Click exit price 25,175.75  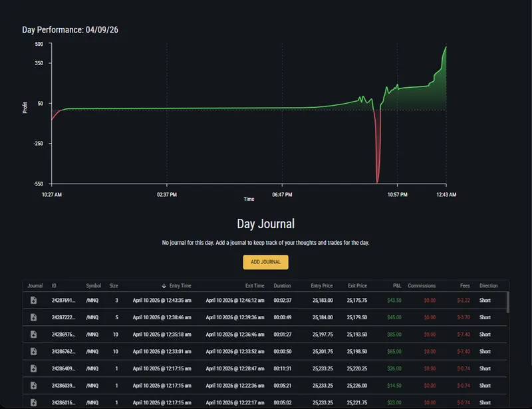point(357,301)
